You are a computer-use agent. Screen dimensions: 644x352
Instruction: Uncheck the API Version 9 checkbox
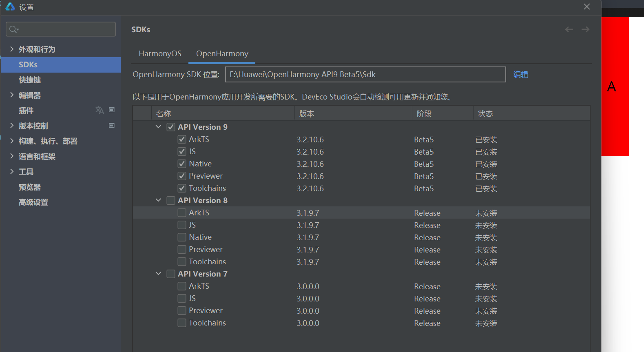click(171, 127)
